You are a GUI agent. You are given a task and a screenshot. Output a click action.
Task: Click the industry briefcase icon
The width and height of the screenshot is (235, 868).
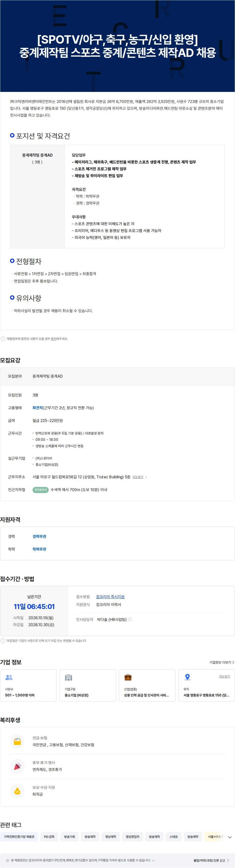coord(128,677)
